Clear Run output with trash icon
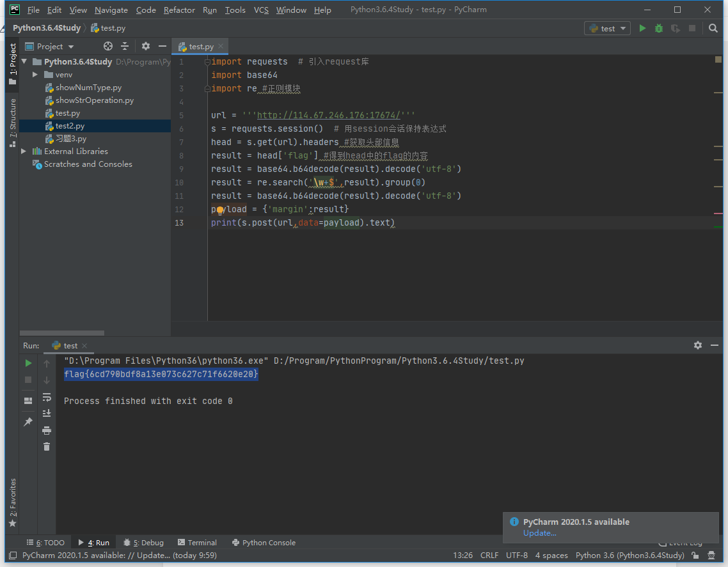This screenshot has width=728, height=567. pyautogui.click(x=47, y=447)
